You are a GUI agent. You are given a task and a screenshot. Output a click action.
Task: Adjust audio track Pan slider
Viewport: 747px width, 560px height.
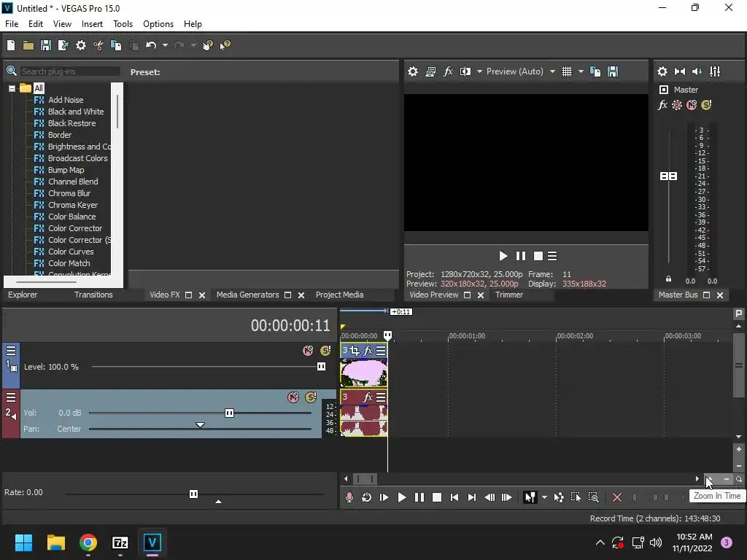click(200, 425)
